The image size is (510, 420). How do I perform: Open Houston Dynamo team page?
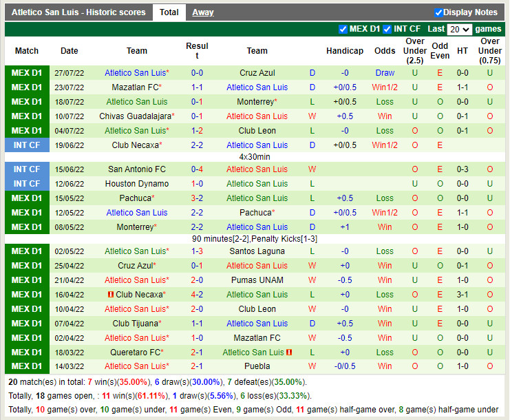[x=136, y=184]
